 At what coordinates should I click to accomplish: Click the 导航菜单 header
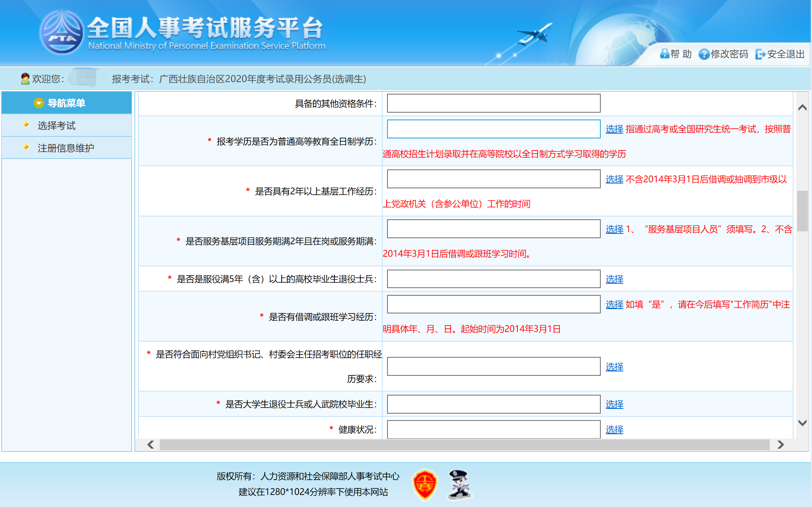tap(67, 103)
